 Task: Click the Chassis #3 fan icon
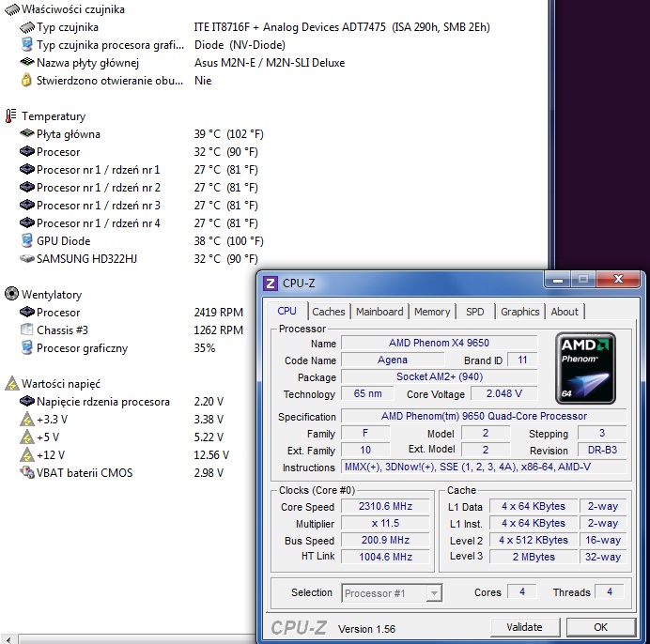coord(27,330)
